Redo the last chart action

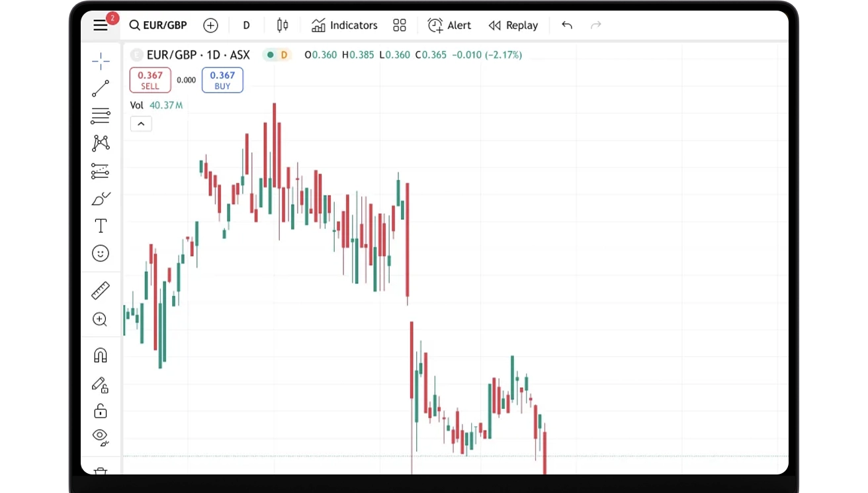coord(596,25)
